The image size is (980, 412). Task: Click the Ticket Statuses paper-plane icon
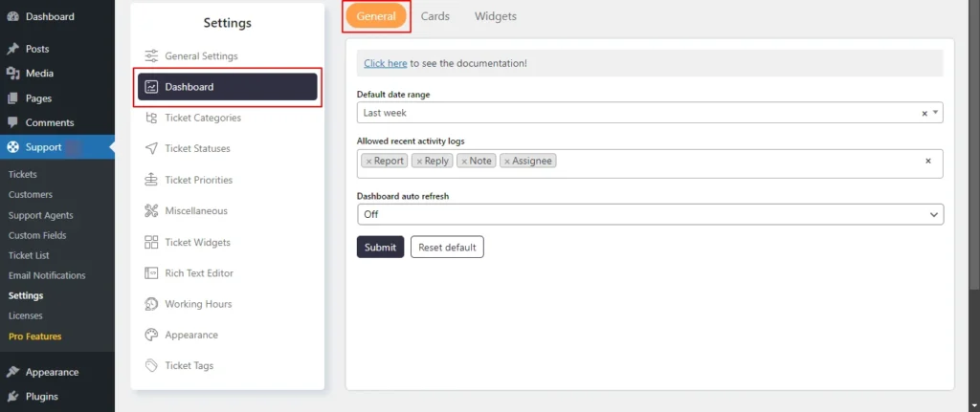point(151,148)
